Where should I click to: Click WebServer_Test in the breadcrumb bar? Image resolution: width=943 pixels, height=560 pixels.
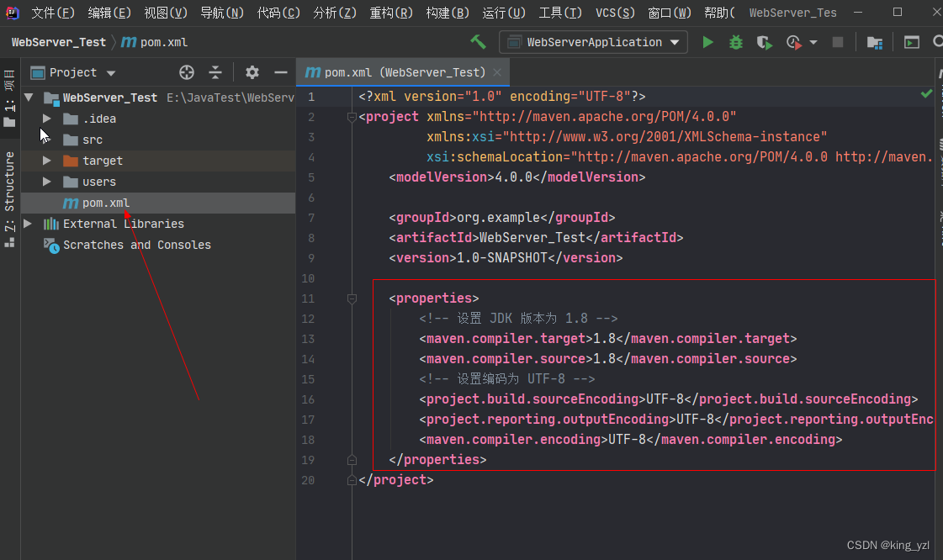click(58, 42)
